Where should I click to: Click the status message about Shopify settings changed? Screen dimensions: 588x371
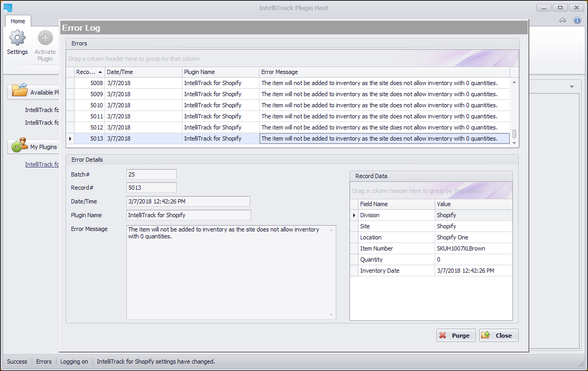[x=156, y=361]
